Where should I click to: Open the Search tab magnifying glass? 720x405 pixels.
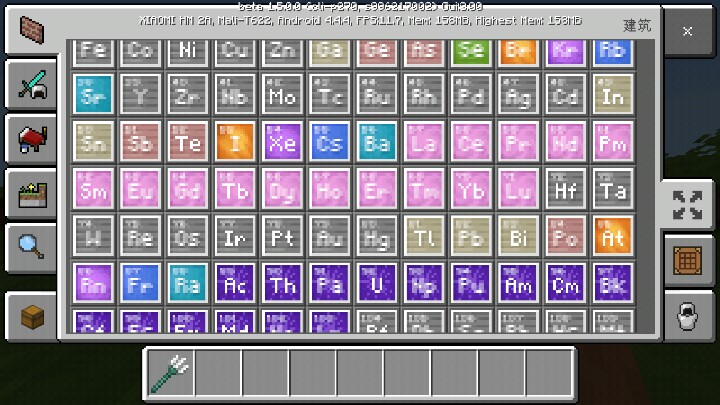point(30,248)
